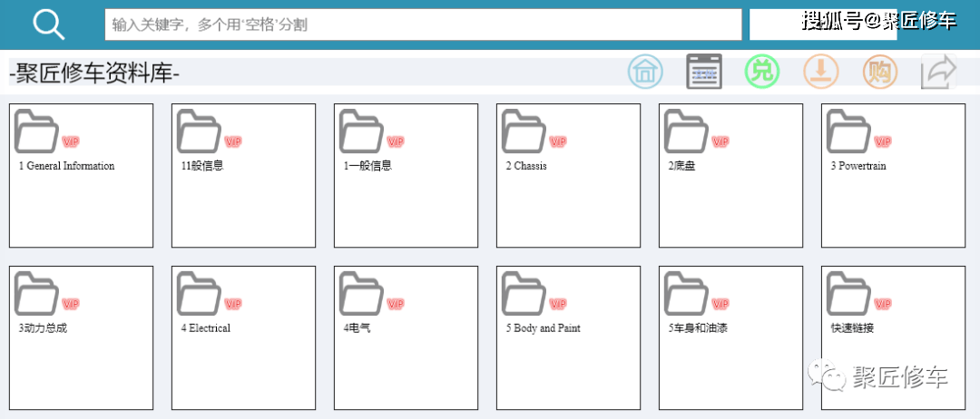
Task: Click the '4电气' label
Action: pyautogui.click(x=357, y=328)
